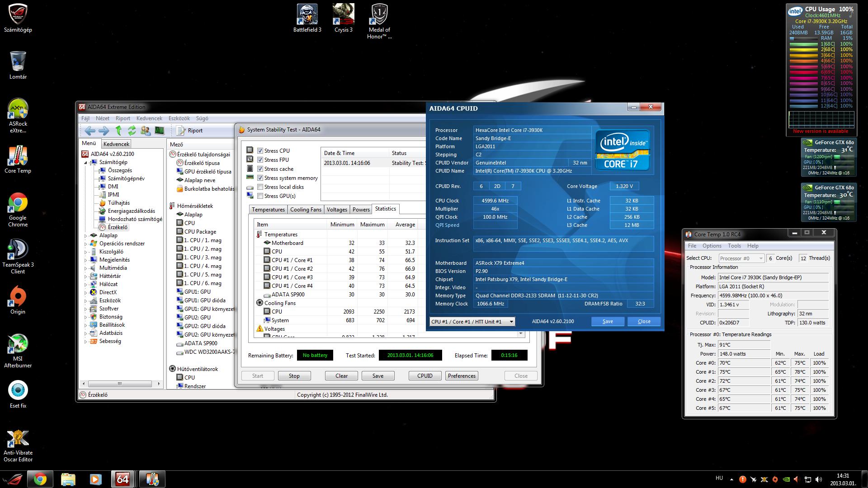
Task: Select Túlhajtás item in the tree
Action: (119, 203)
